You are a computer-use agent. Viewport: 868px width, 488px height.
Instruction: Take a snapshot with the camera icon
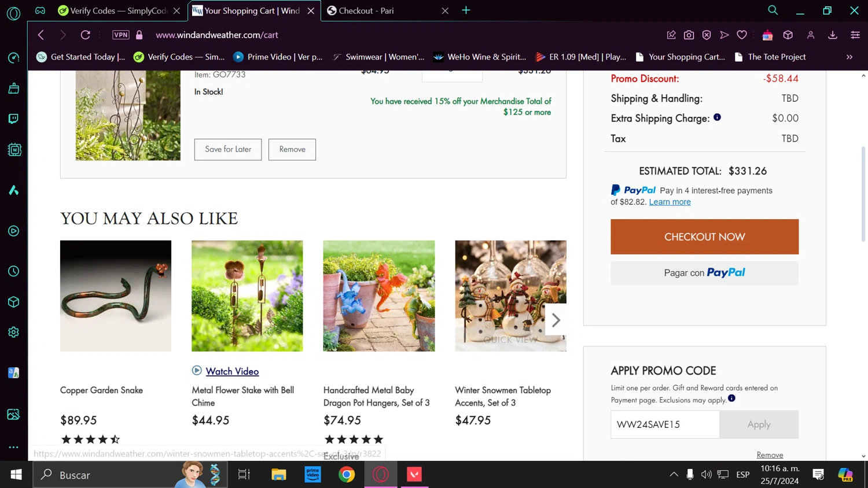(689, 35)
